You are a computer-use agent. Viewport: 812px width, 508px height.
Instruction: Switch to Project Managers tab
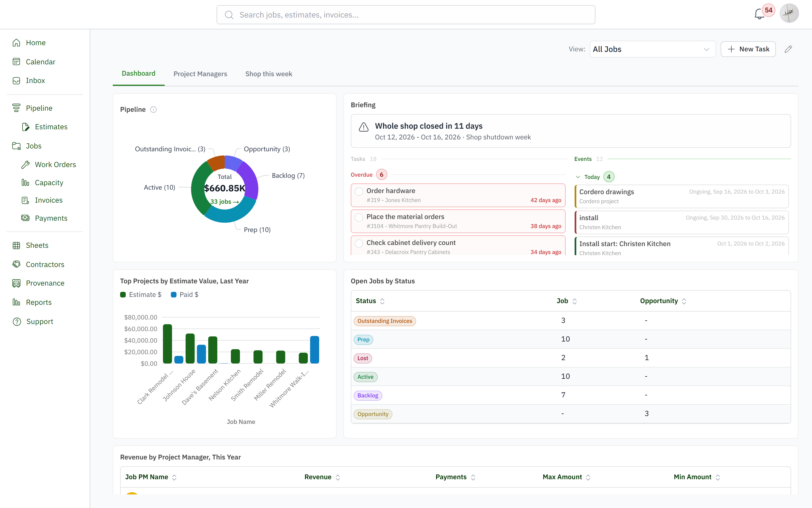click(200, 74)
